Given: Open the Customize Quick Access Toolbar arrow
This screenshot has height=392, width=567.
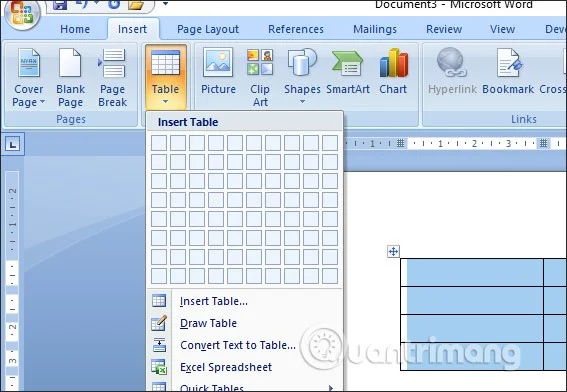Looking at the screenshot, I should pyautogui.click(x=166, y=4).
